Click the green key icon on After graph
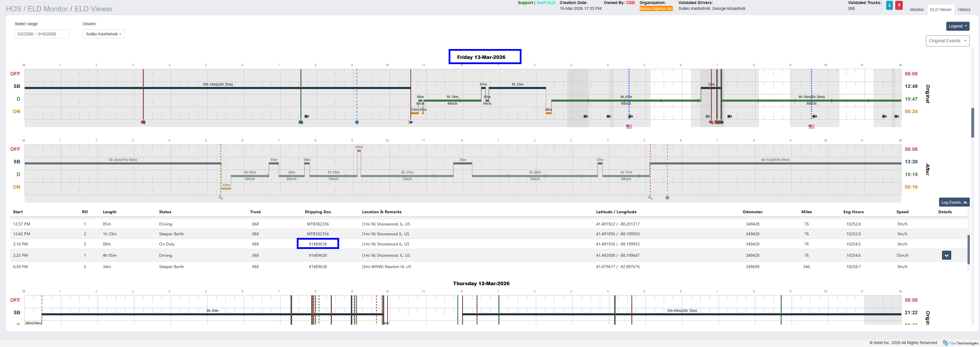Screen dimensions: 980x347 [x=221, y=198]
